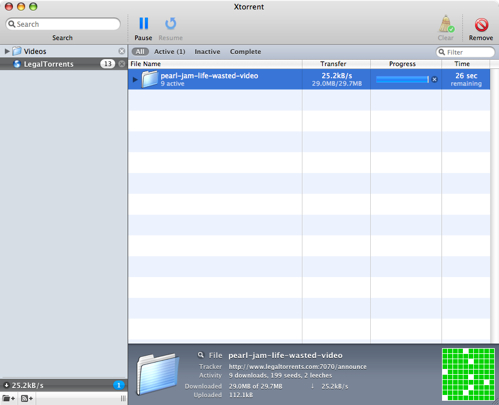Click the 9 active subtitle text

[172, 84]
